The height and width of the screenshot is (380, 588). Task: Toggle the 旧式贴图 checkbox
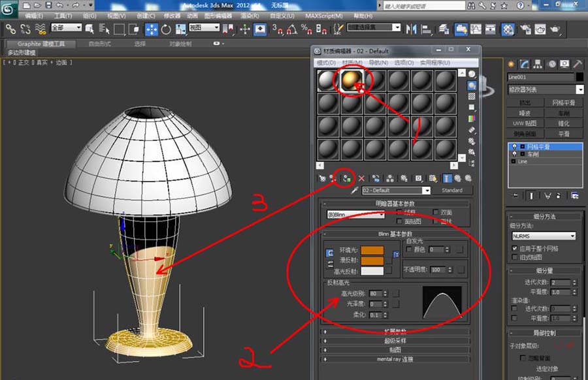[515, 257]
